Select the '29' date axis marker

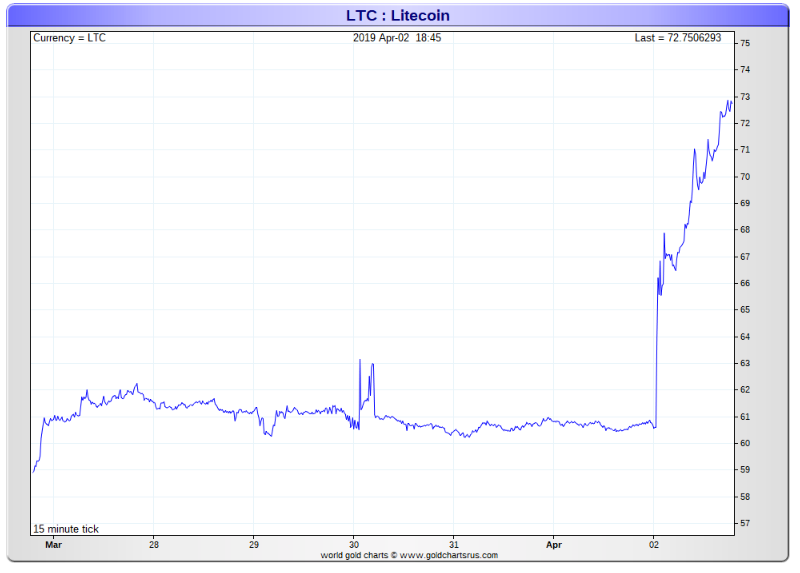click(x=253, y=546)
